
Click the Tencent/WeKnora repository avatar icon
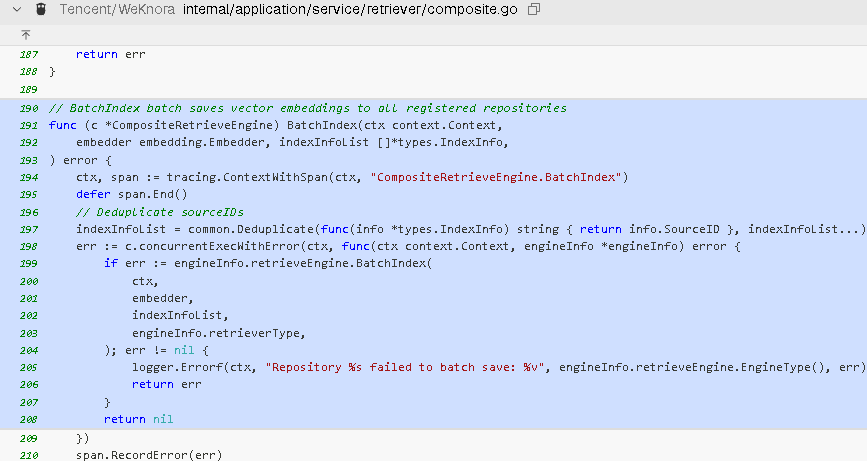(x=41, y=9)
